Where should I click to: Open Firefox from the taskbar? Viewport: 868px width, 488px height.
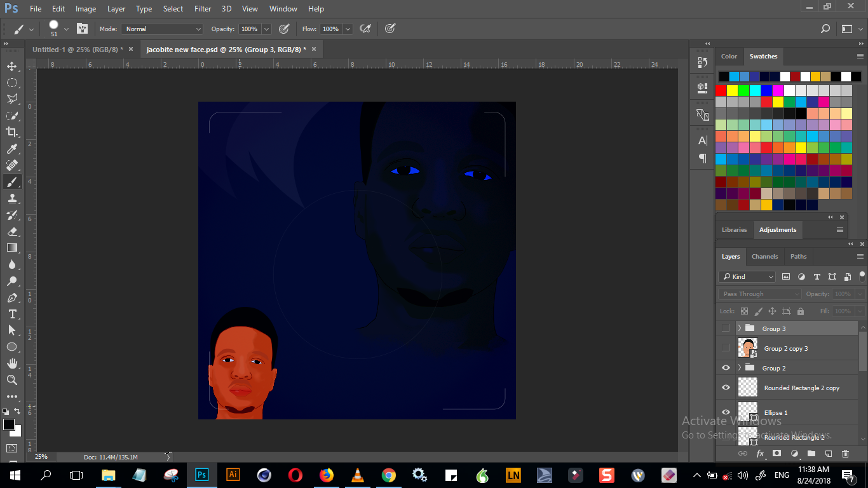coord(327,475)
